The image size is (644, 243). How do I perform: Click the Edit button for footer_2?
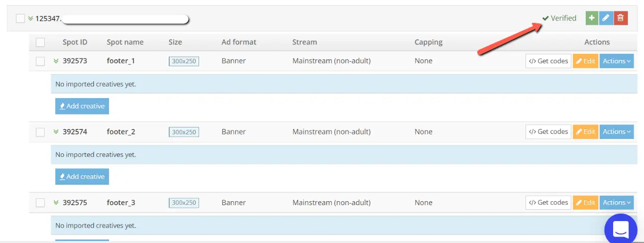click(585, 132)
